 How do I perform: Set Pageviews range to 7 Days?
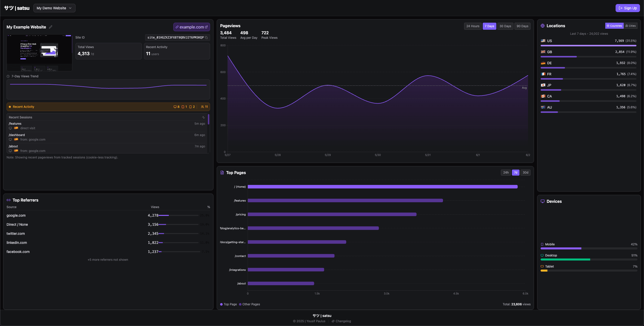coord(489,26)
